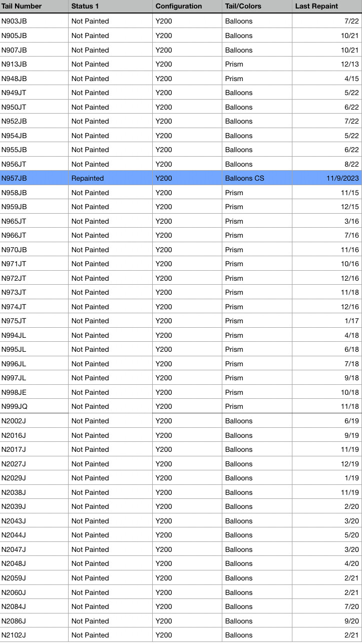Select the 4/15 date for N948JB
362x644 pixels.
[351, 79]
